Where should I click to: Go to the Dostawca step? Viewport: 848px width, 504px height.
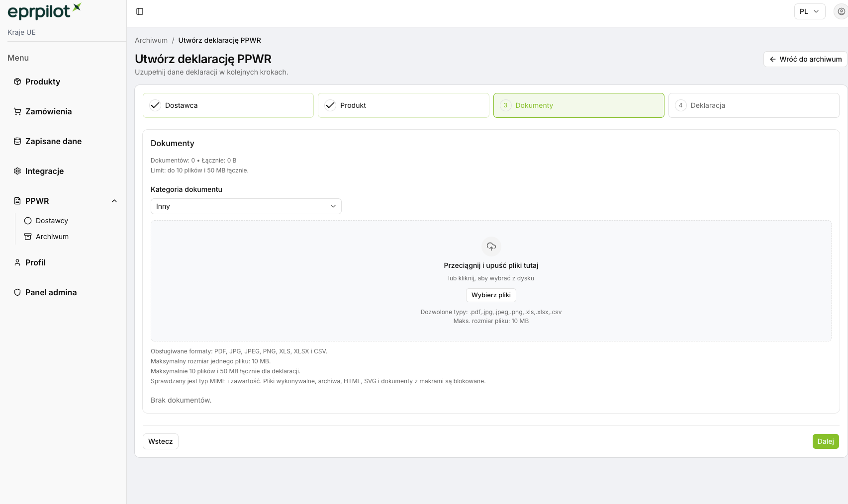point(228,105)
